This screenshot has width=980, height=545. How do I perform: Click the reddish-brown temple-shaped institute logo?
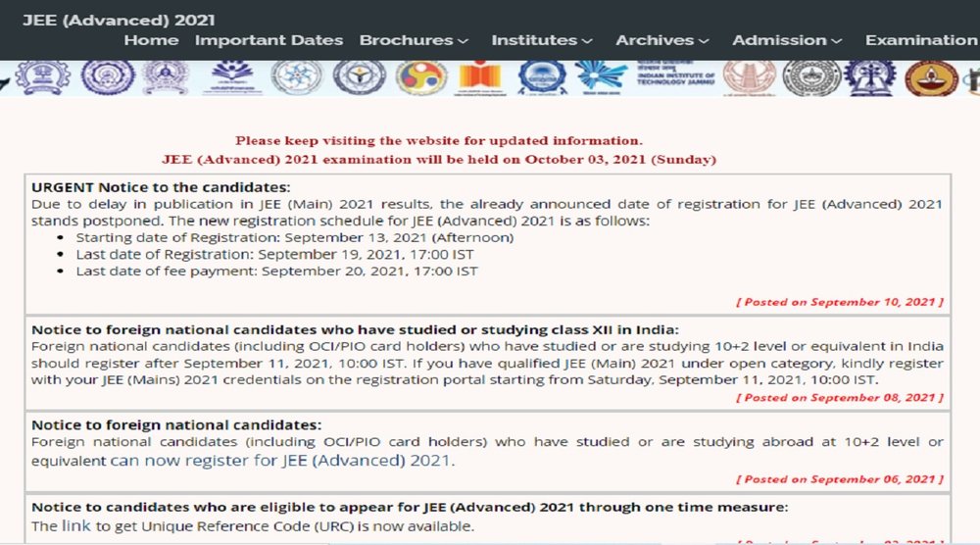click(x=745, y=77)
